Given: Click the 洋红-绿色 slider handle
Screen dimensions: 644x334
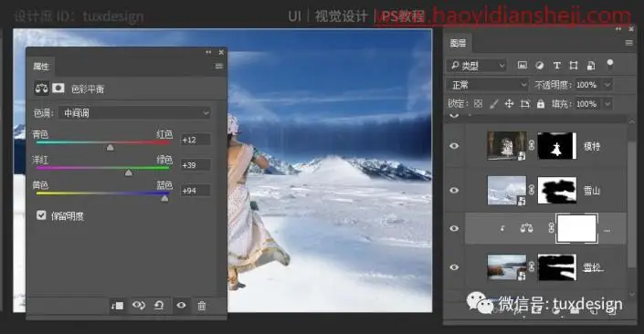Looking at the screenshot, I should [129, 172].
